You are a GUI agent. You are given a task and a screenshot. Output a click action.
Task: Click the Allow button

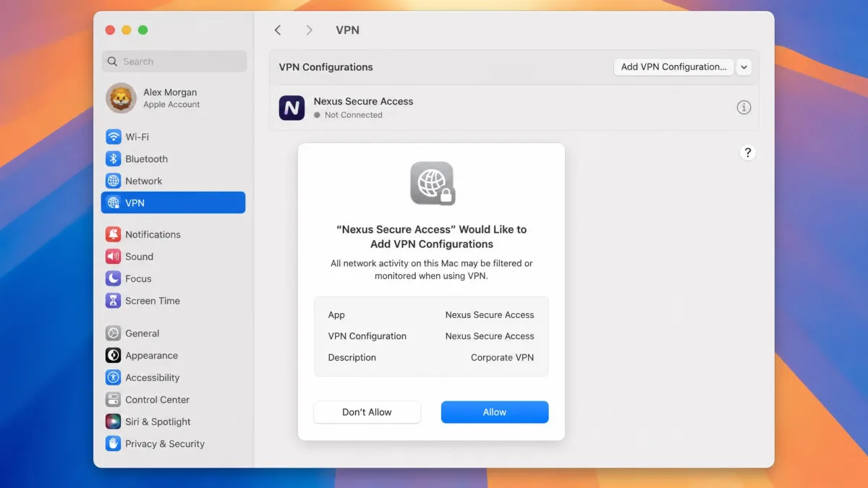pyautogui.click(x=495, y=412)
